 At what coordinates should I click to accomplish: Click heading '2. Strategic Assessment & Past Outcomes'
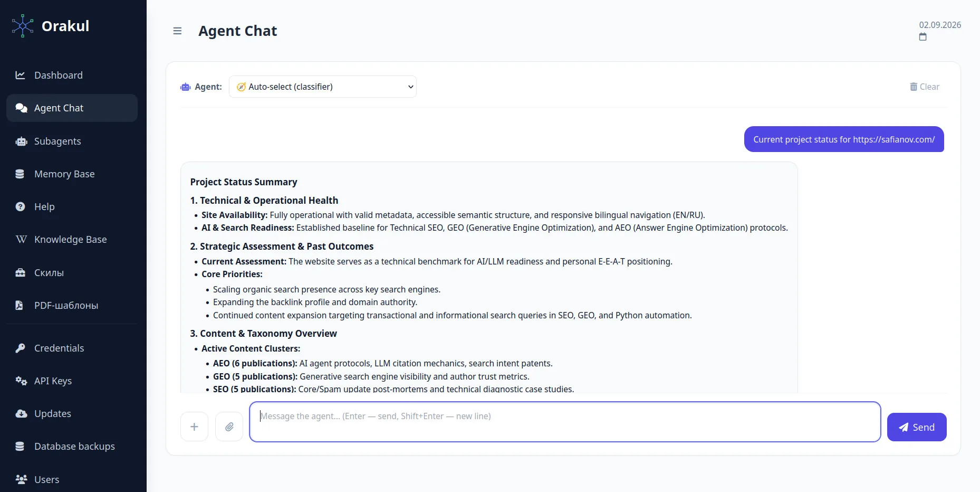coord(282,247)
